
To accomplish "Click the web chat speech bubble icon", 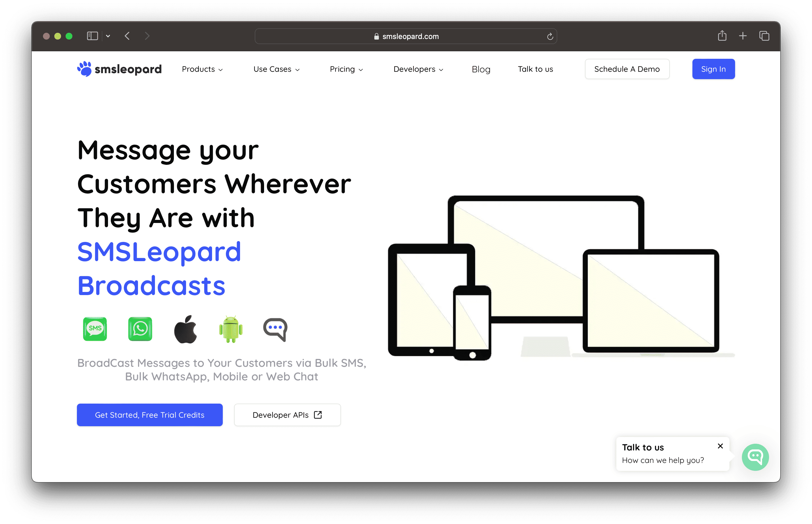I will coord(275,329).
